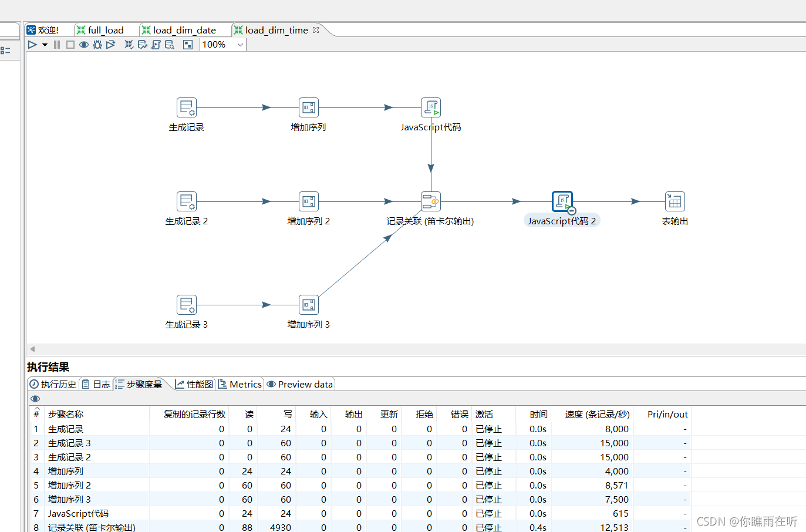Toggle the eye icon above step metrics table

click(x=35, y=399)
